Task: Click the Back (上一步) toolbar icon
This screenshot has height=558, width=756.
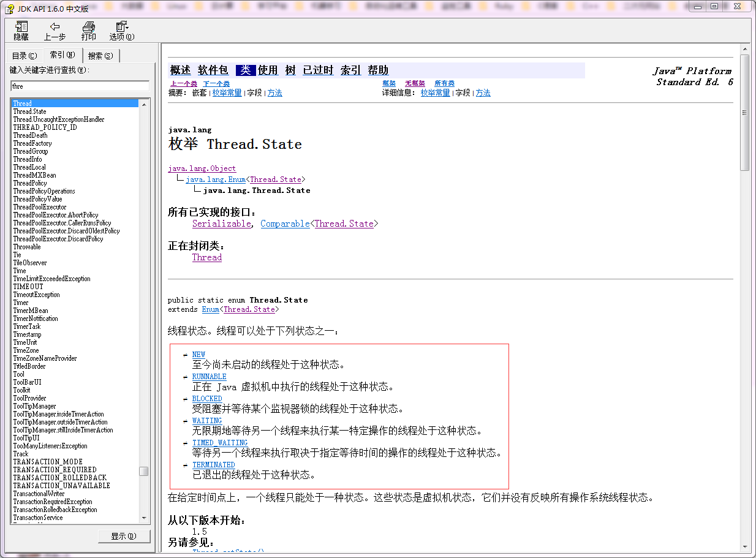Action: click(x=55, y=31)
